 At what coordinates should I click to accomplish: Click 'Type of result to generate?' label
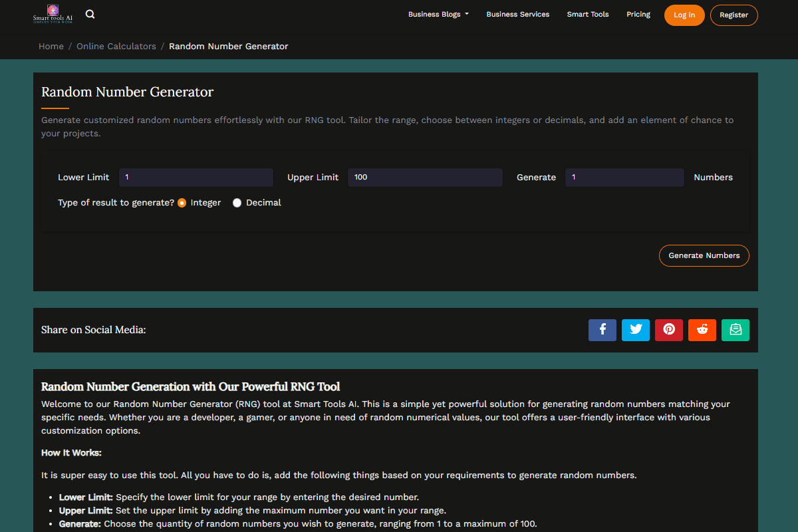(x=116, y=203)
